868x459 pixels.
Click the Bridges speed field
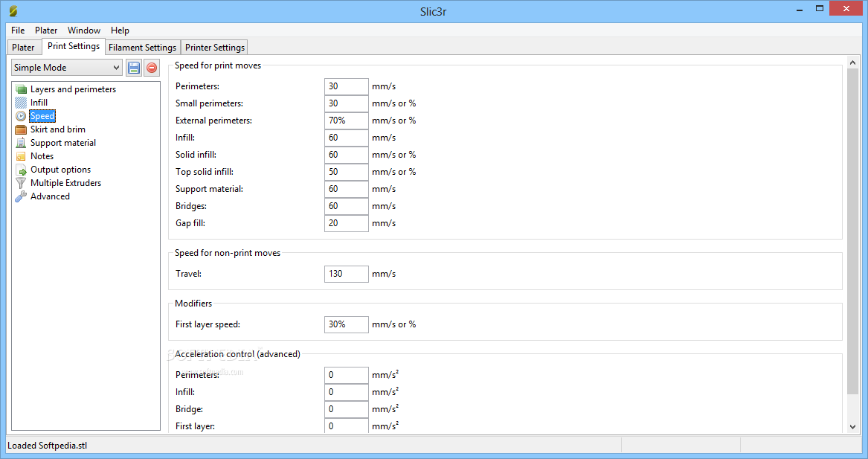pyautogui.click(x=346, y=207)
